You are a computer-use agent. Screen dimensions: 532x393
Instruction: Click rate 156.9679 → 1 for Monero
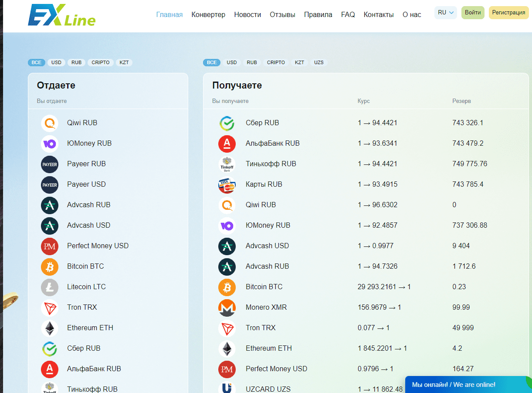pos(380,308)
